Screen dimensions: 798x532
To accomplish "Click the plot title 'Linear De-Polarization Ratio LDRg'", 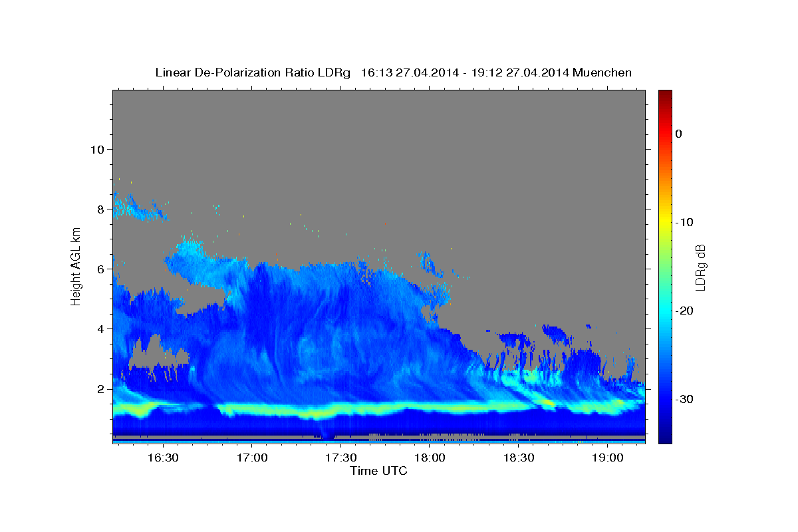I will (252, 72).
